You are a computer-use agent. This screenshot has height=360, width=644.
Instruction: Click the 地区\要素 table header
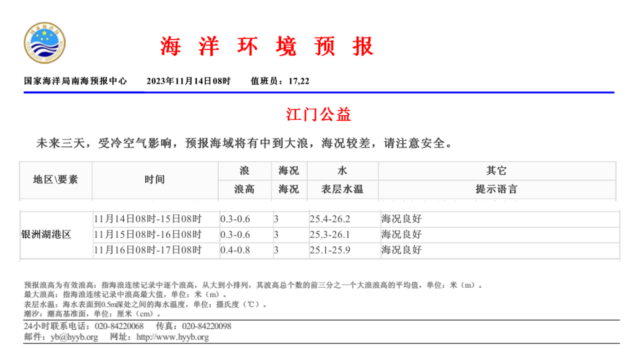pyautogui.click(x=56, y=180)
